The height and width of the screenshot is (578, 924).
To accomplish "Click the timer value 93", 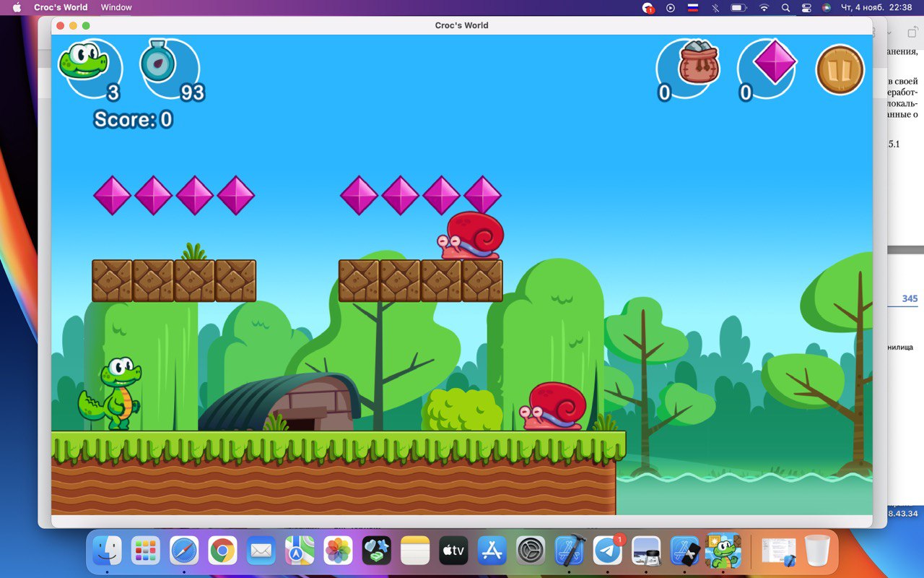I will (x=192, y=92).
